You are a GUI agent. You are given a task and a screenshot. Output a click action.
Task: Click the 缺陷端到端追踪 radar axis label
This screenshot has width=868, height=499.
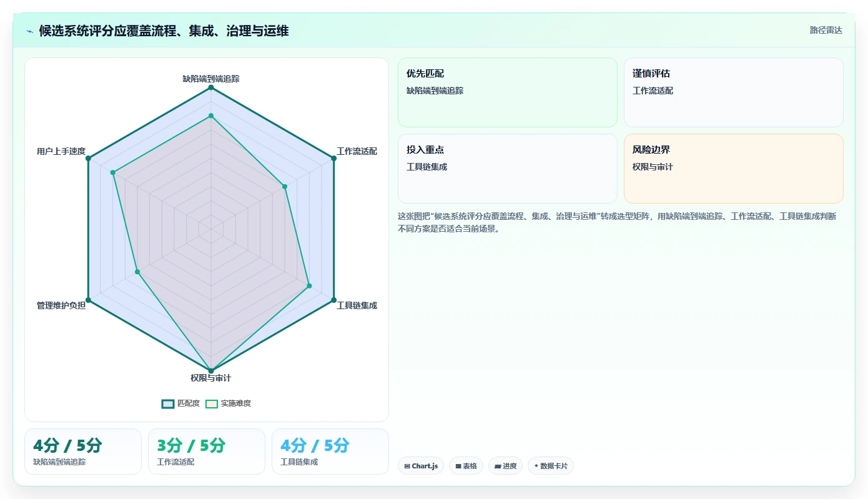(x=211, y=79)
